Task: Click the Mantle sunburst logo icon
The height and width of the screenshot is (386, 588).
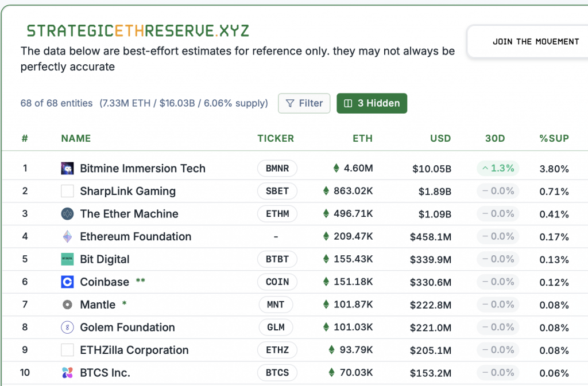Action: click(67, 305)
